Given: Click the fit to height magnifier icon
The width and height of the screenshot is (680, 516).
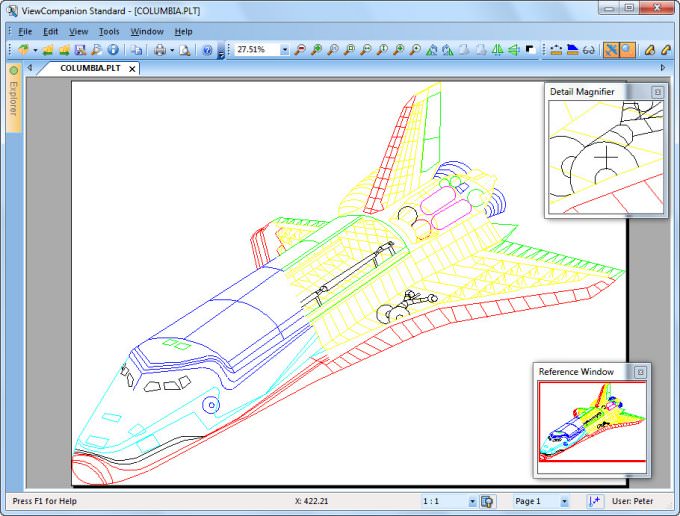Looking at the screenshot, I should [x=382, y=50].
